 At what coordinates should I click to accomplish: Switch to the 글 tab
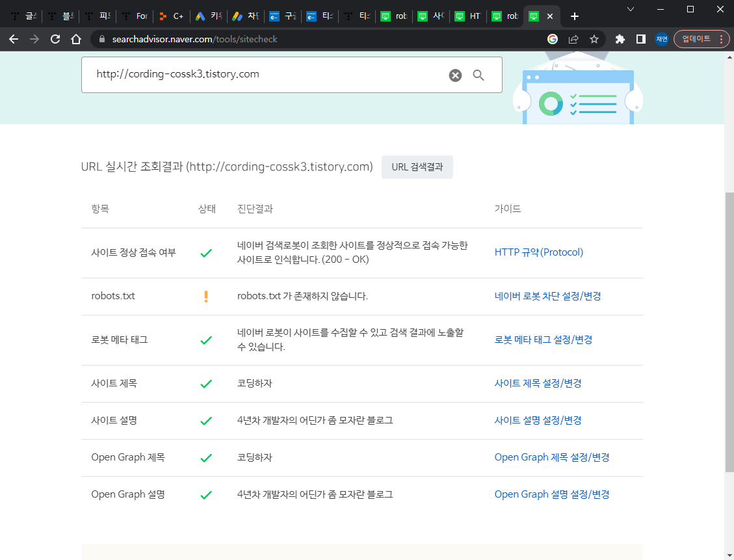23,16
